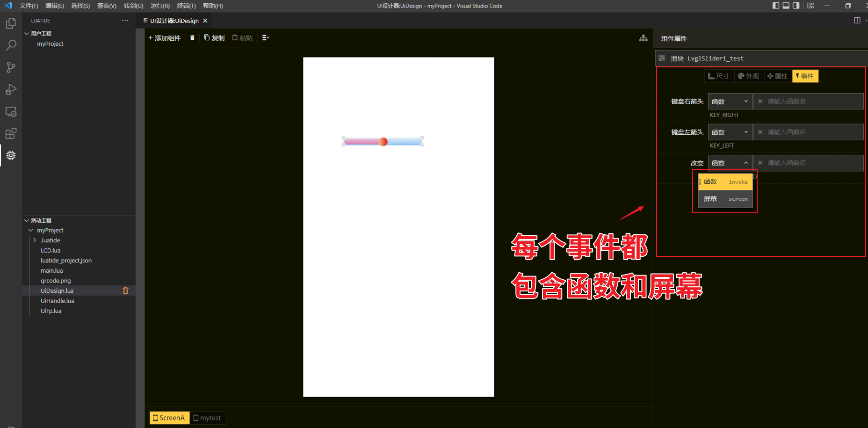Expand the .luatide folder
868x428 pixels.
coord(34,240)
